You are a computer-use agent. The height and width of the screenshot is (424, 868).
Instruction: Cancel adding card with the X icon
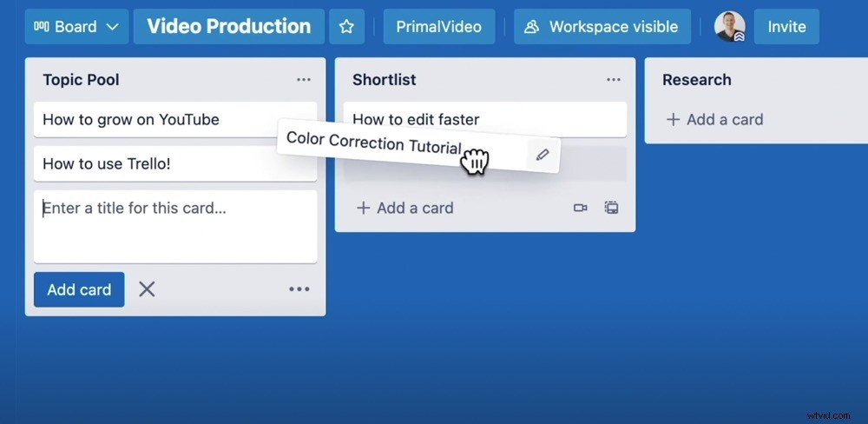147,288
